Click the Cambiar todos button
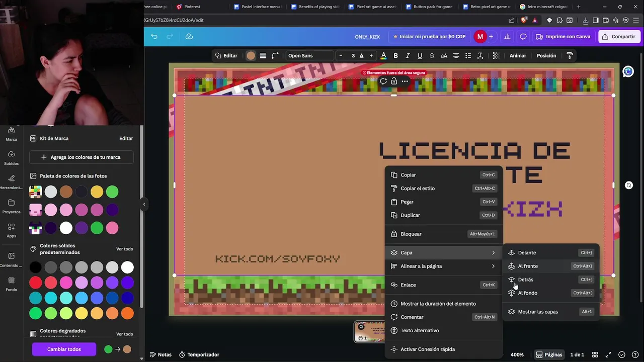The width and height of the screenshot is (644, 362). click(64, 349)
